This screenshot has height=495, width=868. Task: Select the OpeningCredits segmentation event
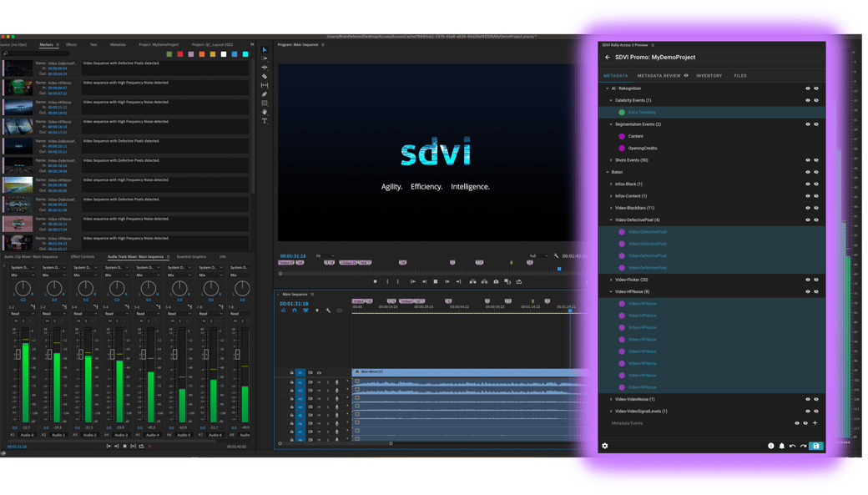[x=642, y=149]
